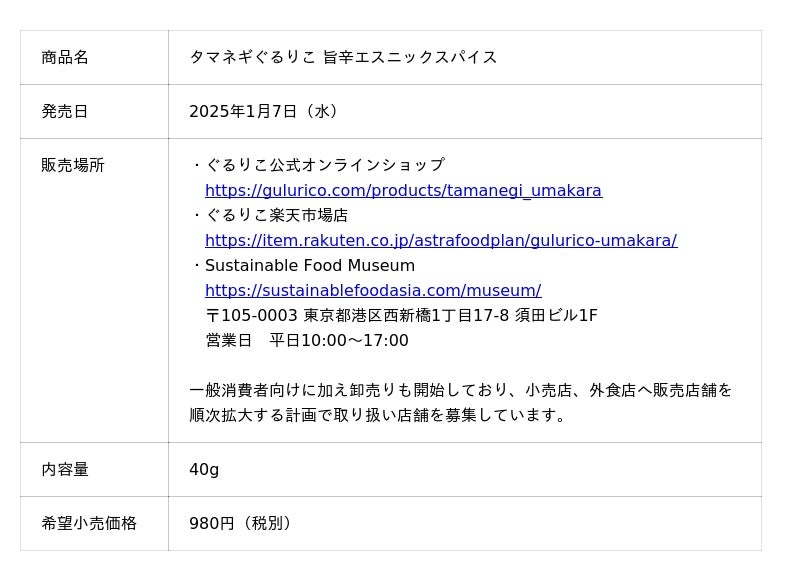Click the 商品名 header cell
Viewport: 800px width, 581px height.
[65, 57]
